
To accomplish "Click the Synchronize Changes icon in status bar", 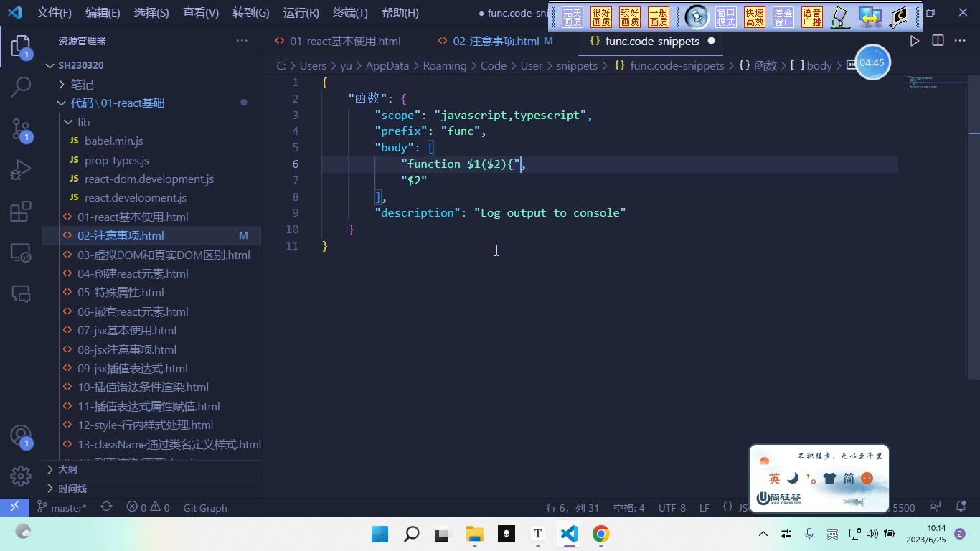I will [106, 507].
